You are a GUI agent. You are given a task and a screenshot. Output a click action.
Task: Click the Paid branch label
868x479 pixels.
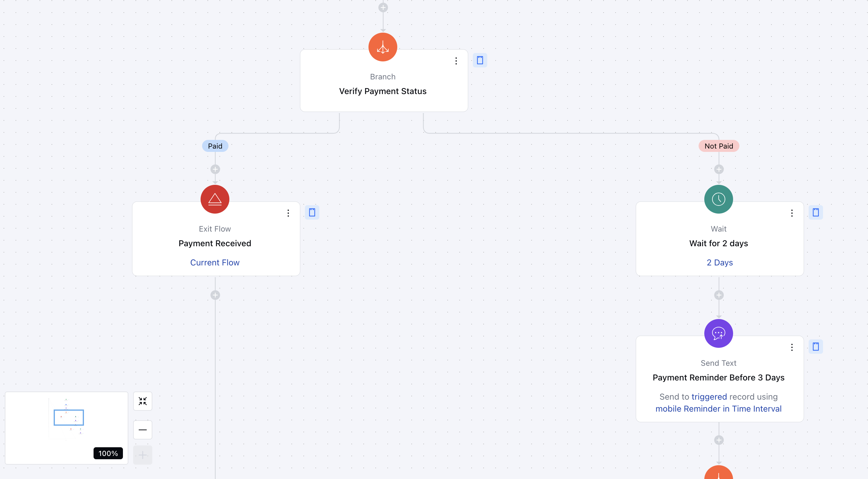(x=215, y=146)
